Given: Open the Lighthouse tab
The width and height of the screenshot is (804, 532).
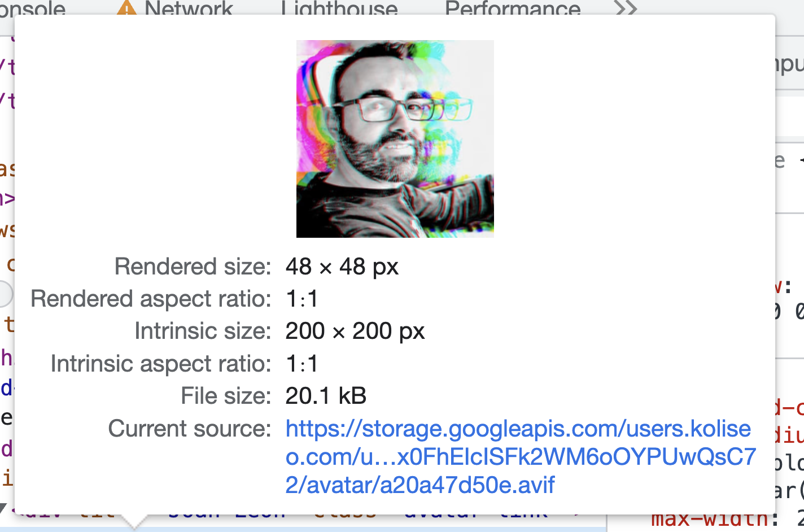Looking at the screenshot, I should coord(339,8).
